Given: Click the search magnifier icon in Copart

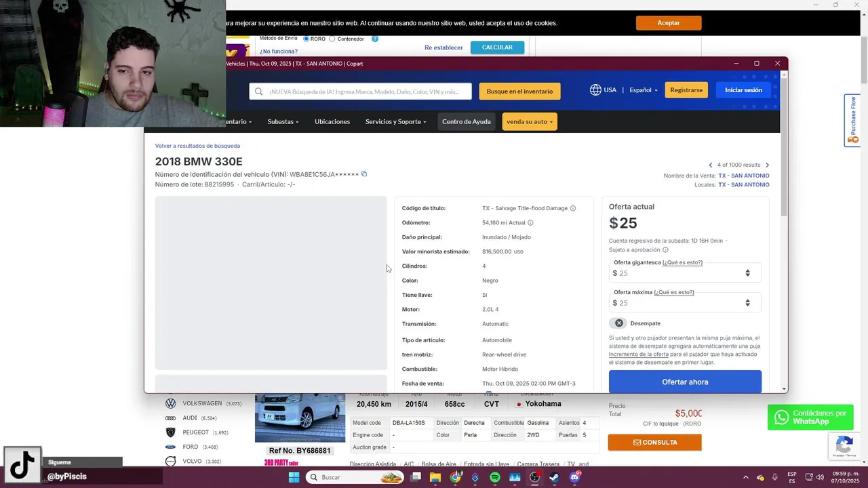Looking at the screenshot, I should (x=258, y=91).
